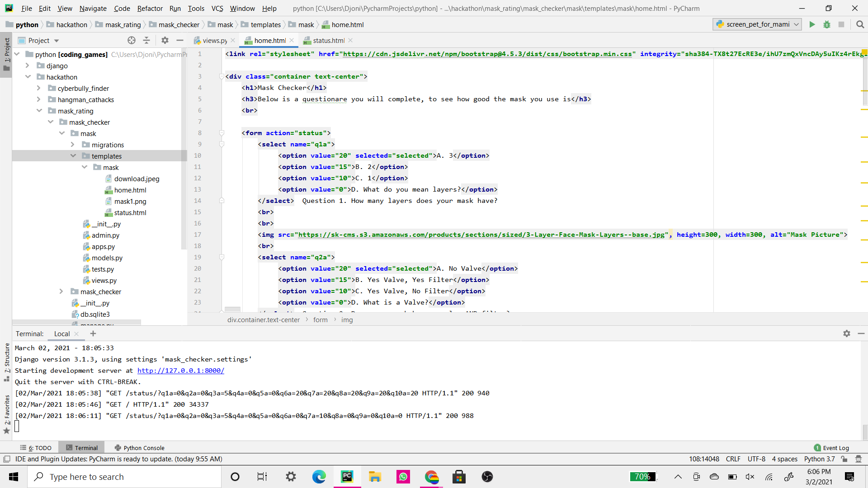Viewport: 868px width, 488px height.
Task: Open terminal panel settings gear
Action: (x=847, y=333)
